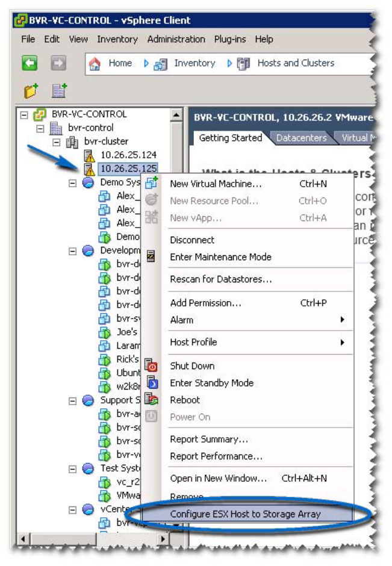
Task: Collapse the bvr-cluster tree node
Action: (57, 142)
